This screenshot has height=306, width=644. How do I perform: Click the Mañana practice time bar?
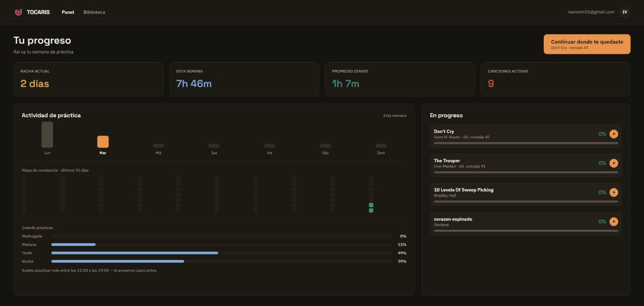221,245
